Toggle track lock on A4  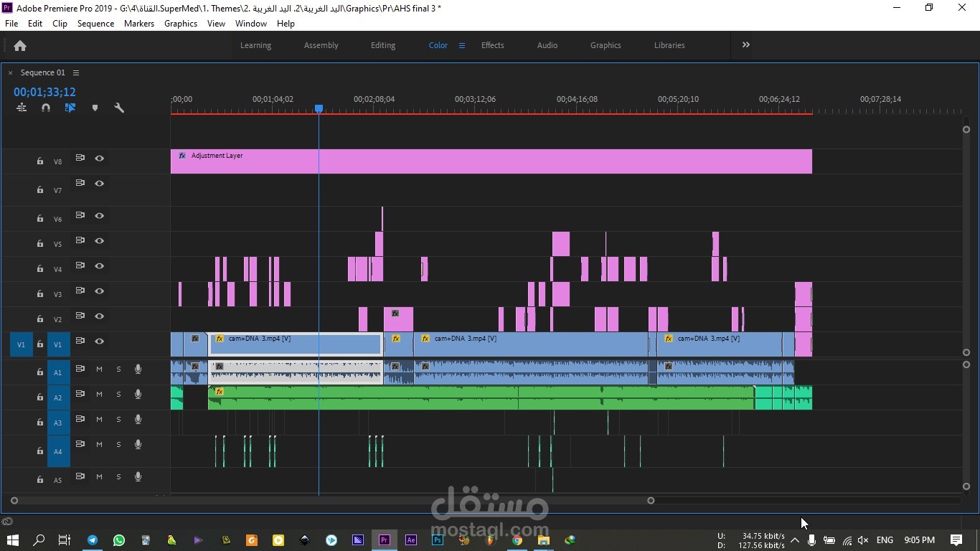40,451
